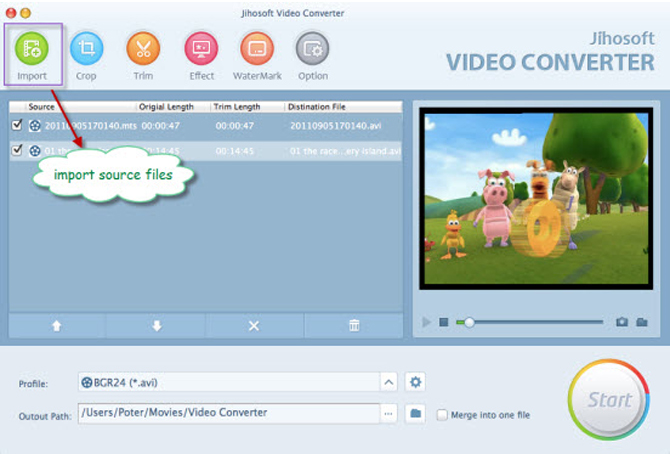This screenshot has height=454, width=670.
Task: Remove selected file with X button
Action: 253,326
